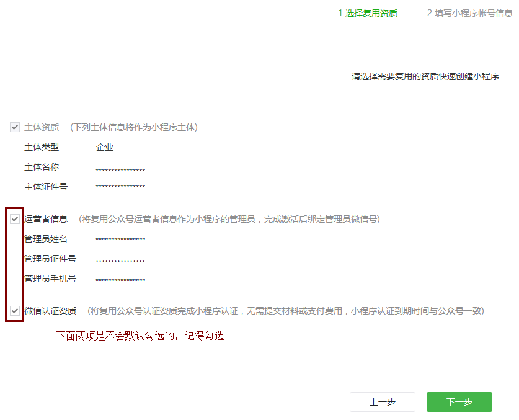
Task: Click the green 下一步 button
Action: [x=459, y=402]
